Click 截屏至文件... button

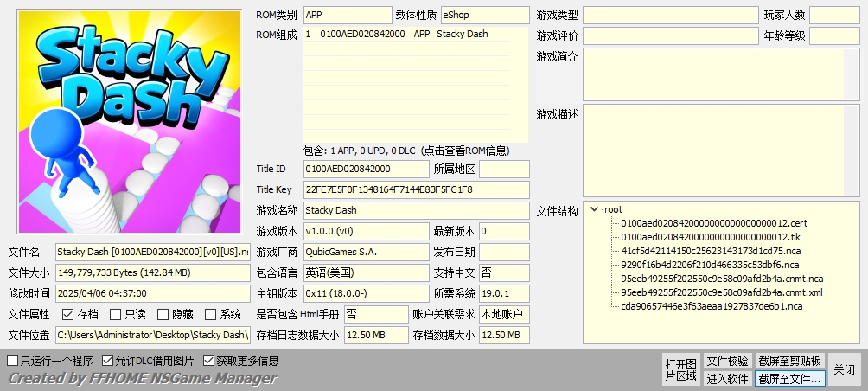(x=790, y=378)
